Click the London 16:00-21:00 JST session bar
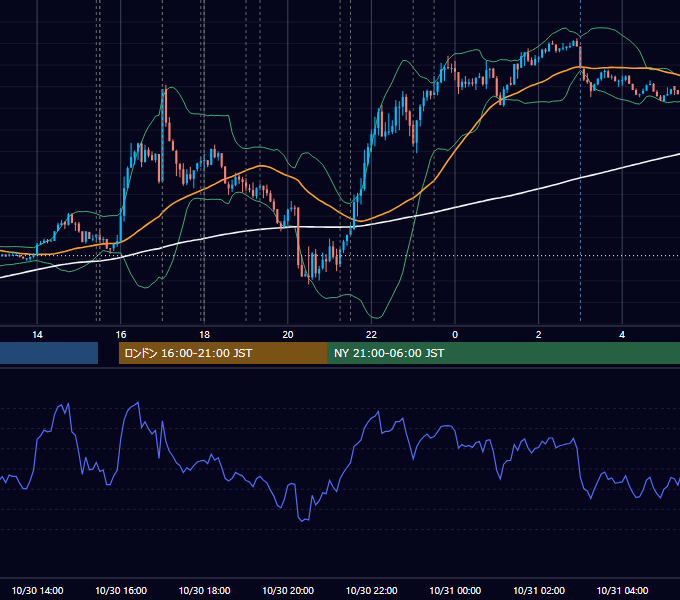 [x=223, y=353]
